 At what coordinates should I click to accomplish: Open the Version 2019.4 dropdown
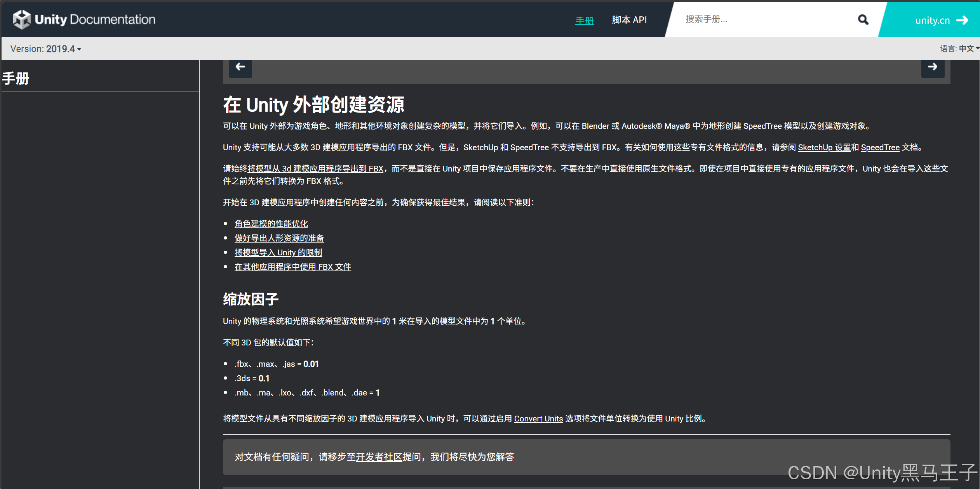(x=46, y=49)
